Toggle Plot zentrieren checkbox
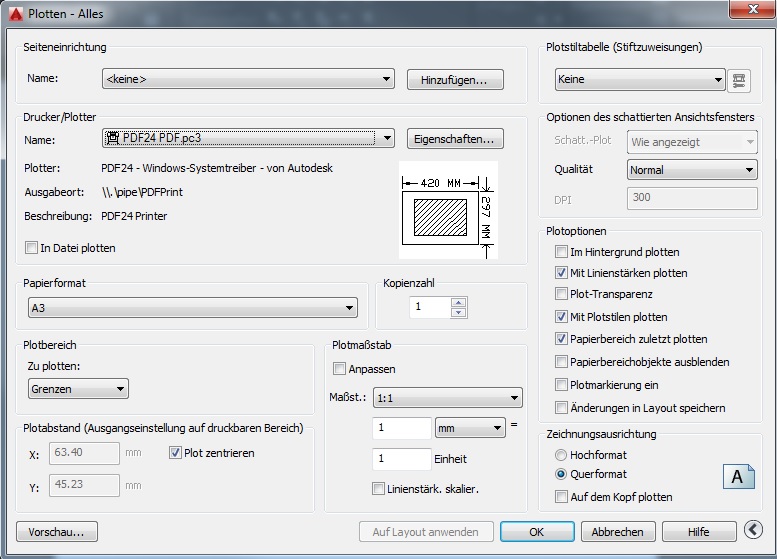 point(175,452)
